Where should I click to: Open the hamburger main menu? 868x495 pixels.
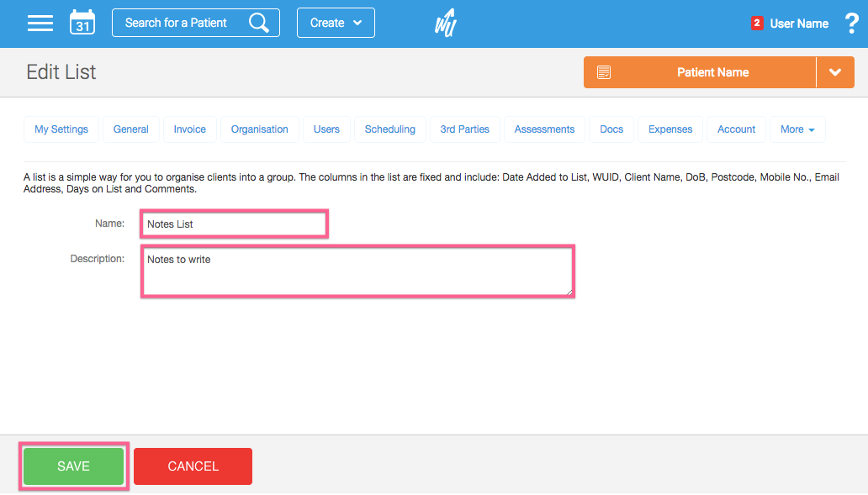point(40,23)
